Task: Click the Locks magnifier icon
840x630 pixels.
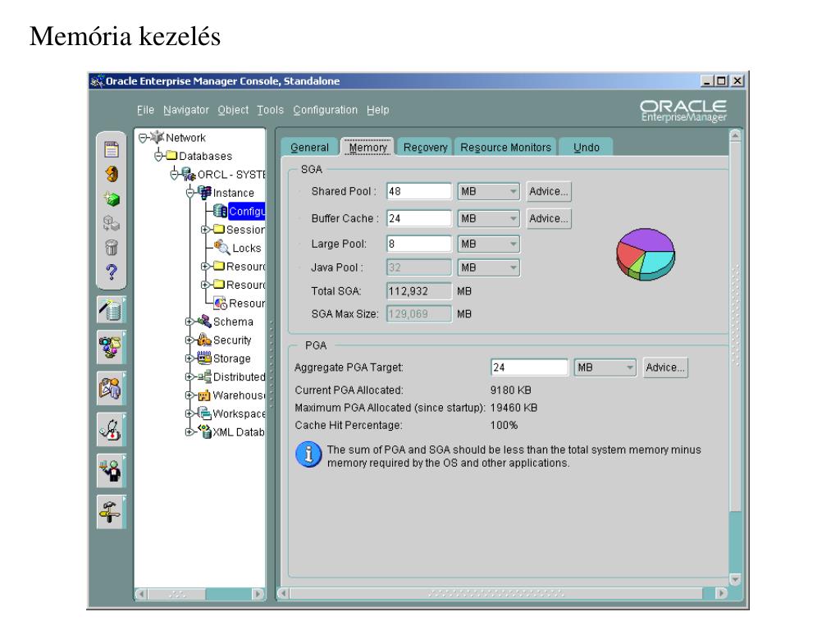Action: pos(221,247)
